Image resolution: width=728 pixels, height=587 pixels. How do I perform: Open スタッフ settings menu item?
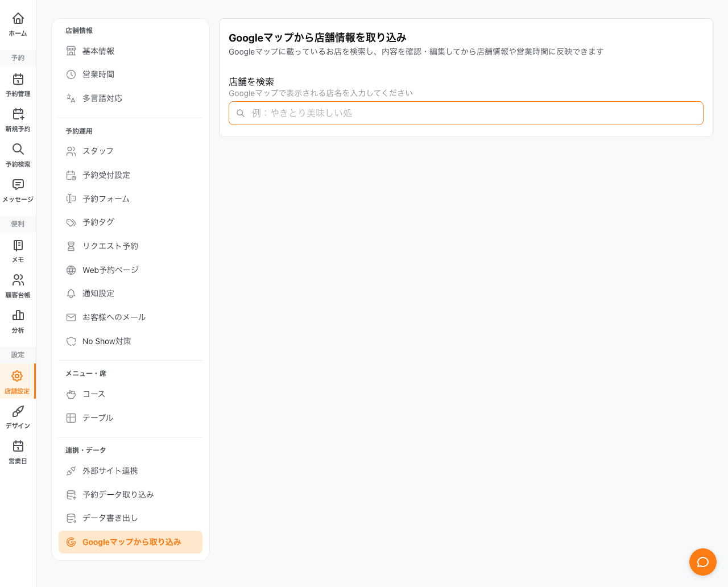[130, 151]
